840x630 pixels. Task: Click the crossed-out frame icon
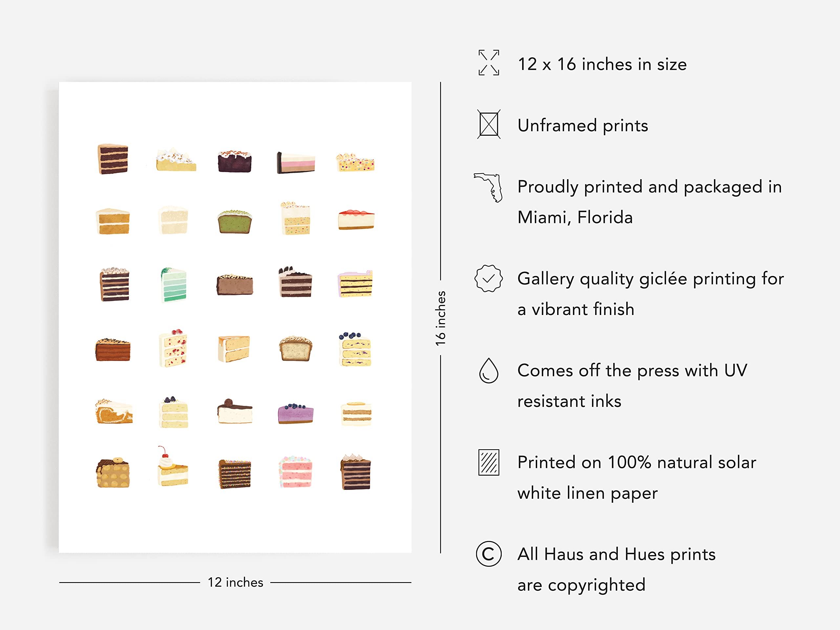pyautogui.click(x=488, y=124)
